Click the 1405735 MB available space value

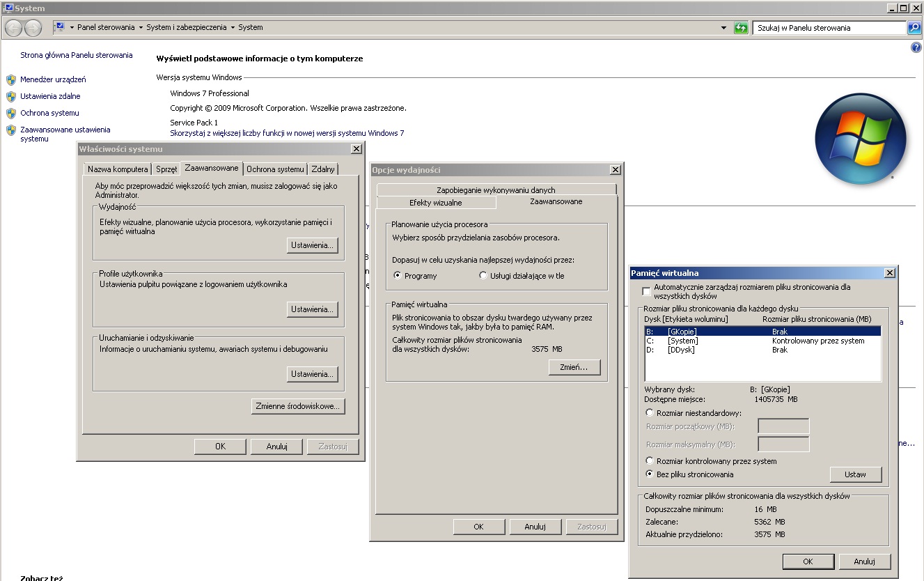coord(776,400)
